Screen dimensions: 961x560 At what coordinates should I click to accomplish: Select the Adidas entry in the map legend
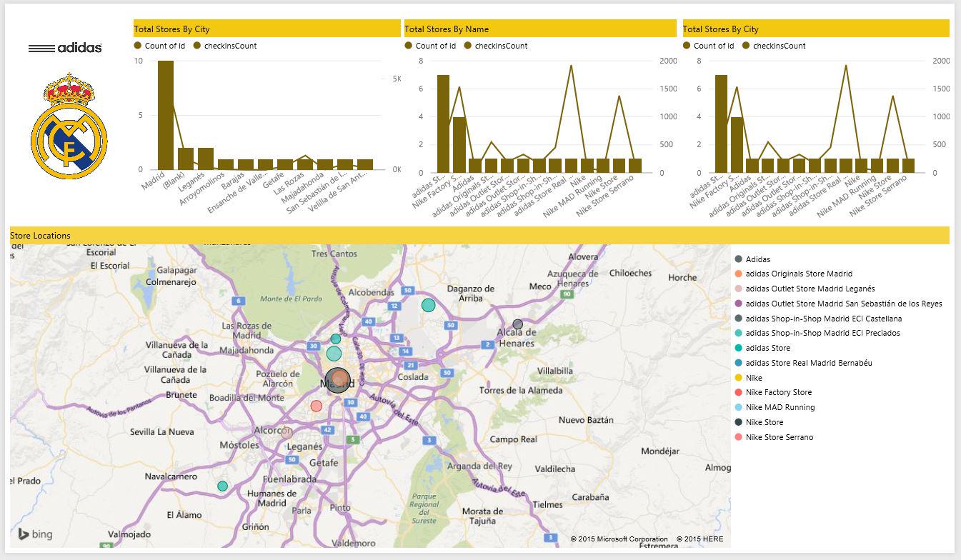pos(752,259)
